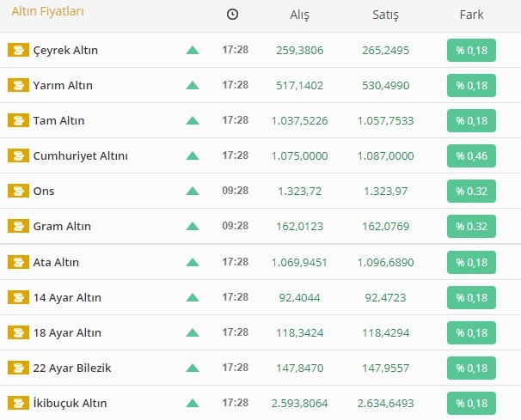Open the Cumhuriyet Altını link

[x=80, y=155]
